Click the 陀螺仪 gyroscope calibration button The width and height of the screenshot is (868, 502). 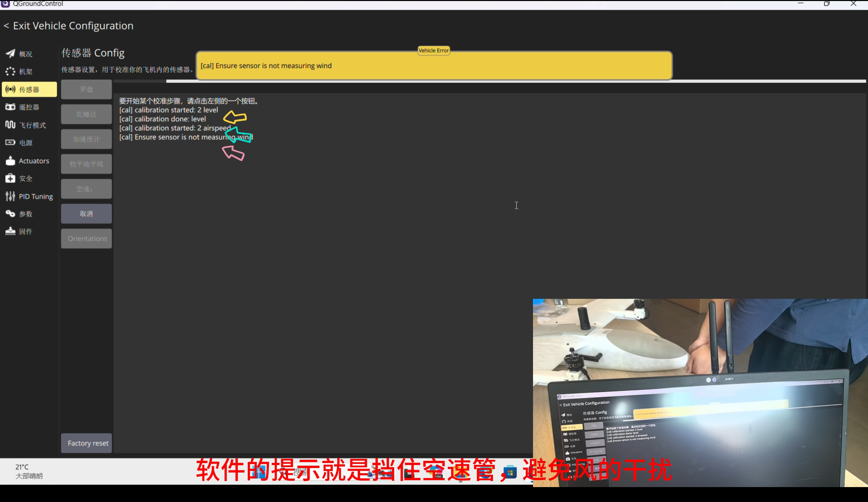click(86, 114)
